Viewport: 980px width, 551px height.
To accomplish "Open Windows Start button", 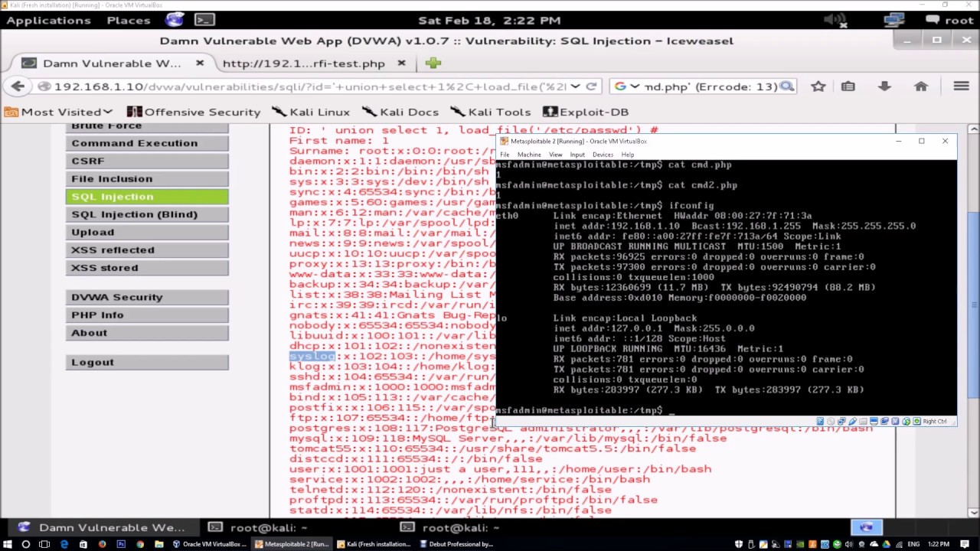I will click(8, 544).
